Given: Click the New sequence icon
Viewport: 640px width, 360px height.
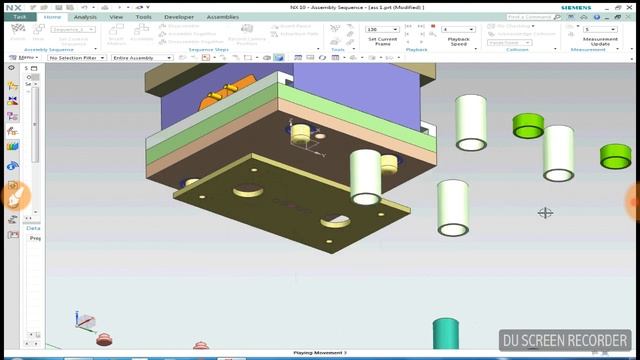Looking at the screenshot, I should pyautogui.click(x=38, y=29).
